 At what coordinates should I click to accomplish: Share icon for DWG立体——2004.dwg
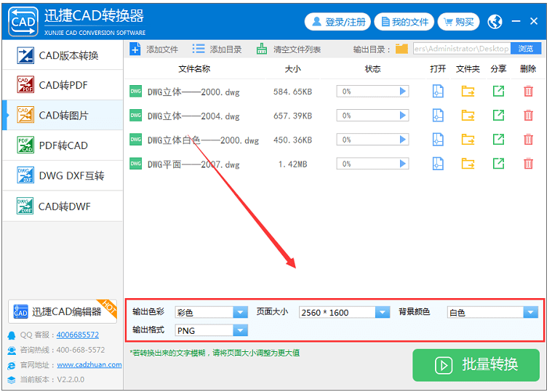(x=498, y=115)
